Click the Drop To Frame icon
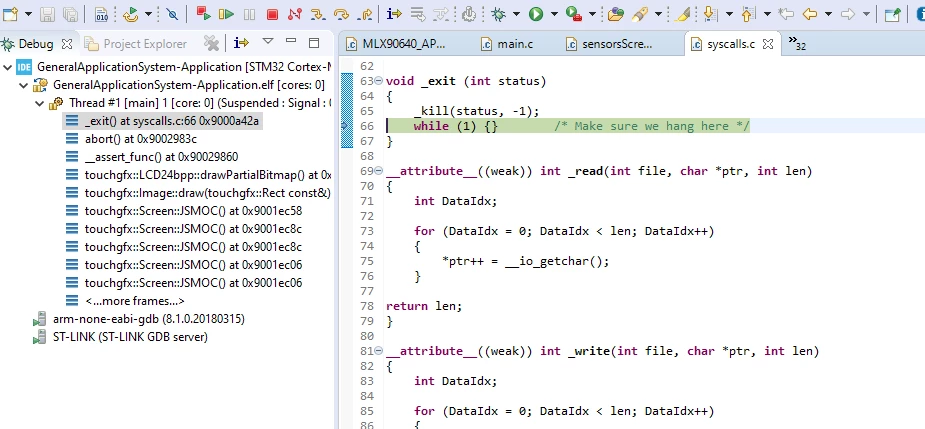 (x=418, y=14)
